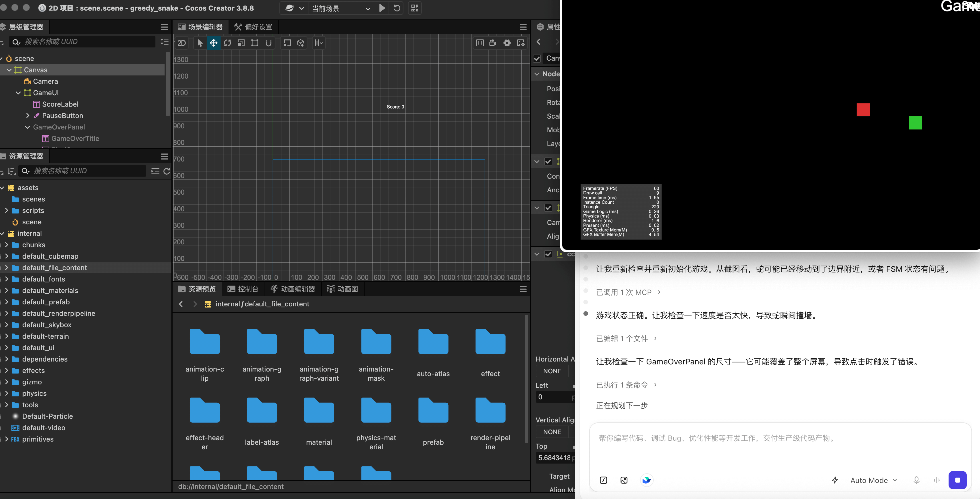Viewport: 980px width, 499px height.
Task: Expand the 已调用 1 次 MCP link
Action: [628, 292]
